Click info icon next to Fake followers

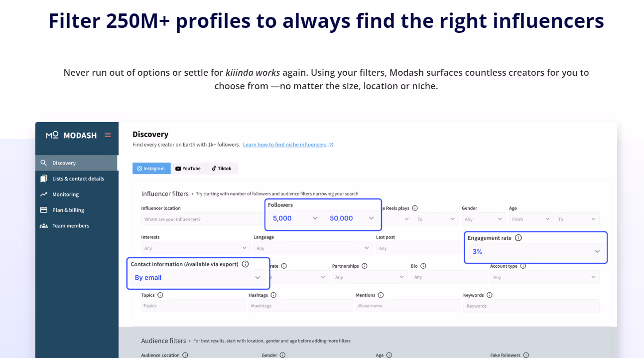526,355
